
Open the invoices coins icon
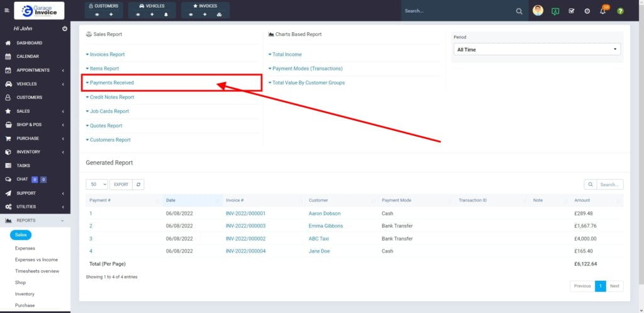tap(219, 14)
